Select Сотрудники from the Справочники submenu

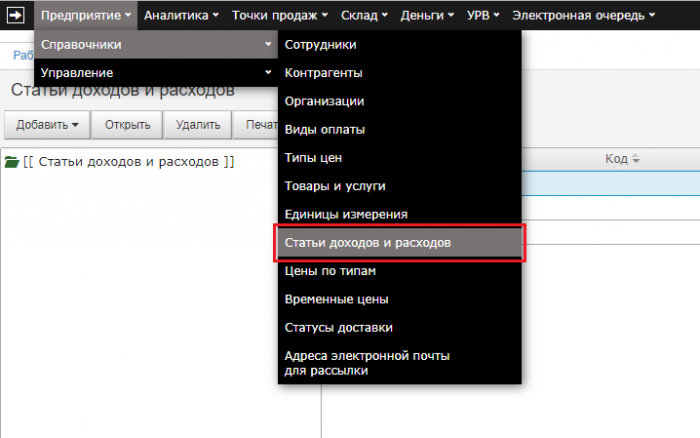(320, 44)
